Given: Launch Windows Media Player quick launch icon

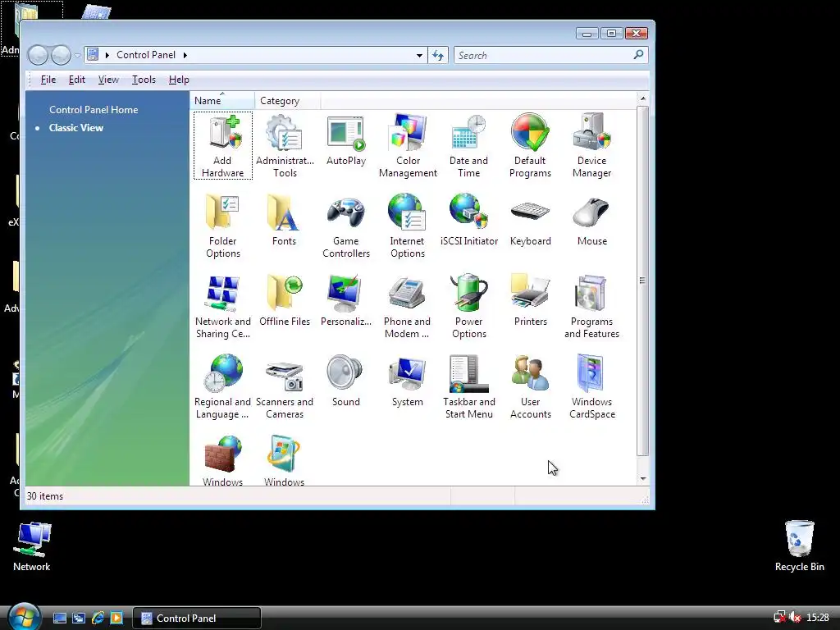Looking at the screenshot, I should click(x=116, y=618).
